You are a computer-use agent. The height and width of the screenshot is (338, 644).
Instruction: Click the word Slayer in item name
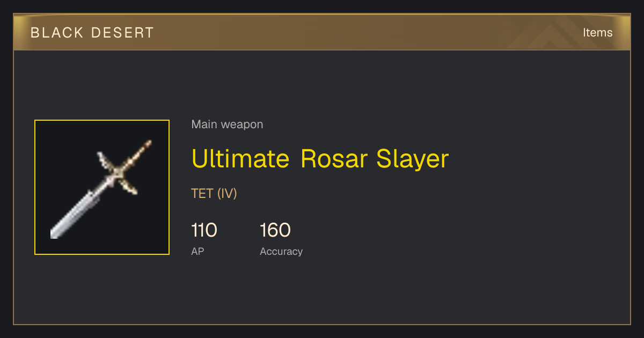[413, 159]
